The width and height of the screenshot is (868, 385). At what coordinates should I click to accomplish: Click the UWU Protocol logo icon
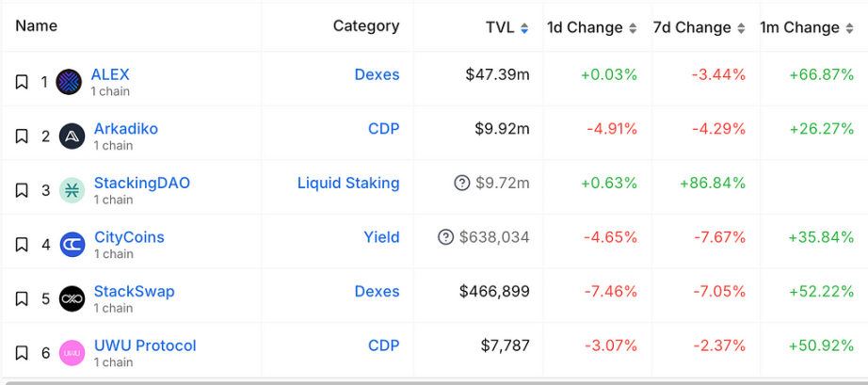point(72,353)
